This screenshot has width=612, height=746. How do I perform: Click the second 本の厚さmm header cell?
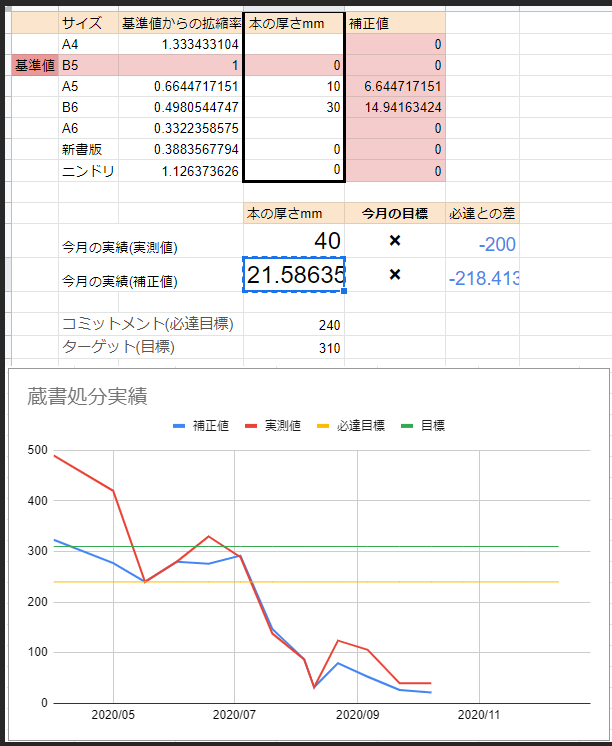click(294, 213)
